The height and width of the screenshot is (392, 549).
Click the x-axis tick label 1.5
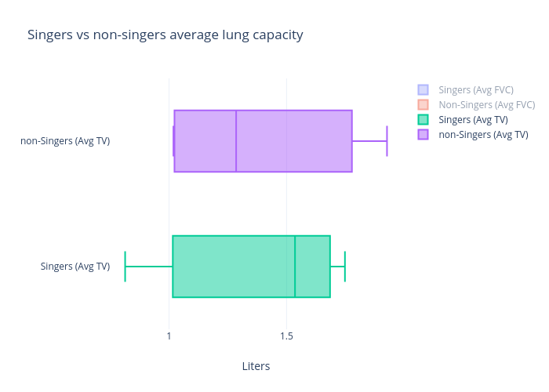pos(286,336)
